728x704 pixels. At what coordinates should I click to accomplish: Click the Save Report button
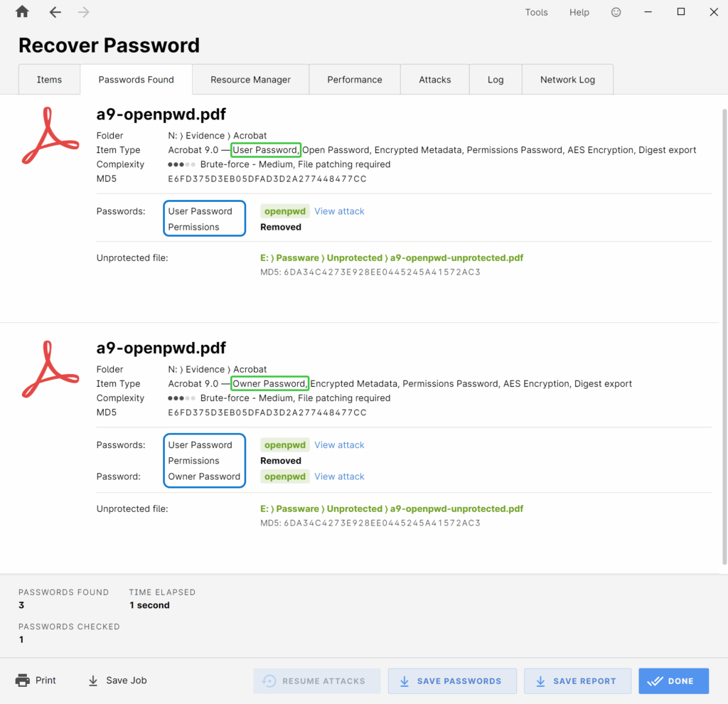tap(577, 681)
